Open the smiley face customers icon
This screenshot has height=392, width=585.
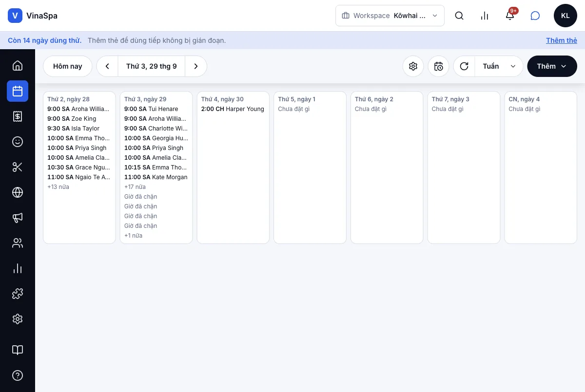(x=18, y=142)
